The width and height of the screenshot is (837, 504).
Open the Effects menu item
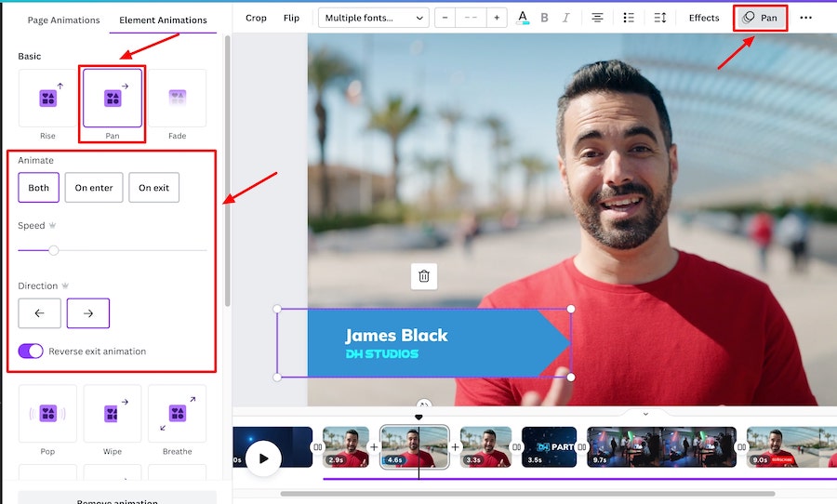[x=704, y=18]
